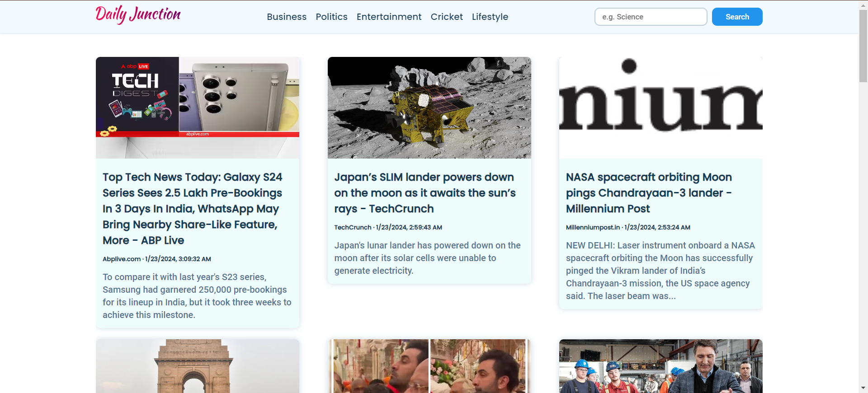Open the Cricket news section
The width and height of the screenshot is (868, 393).
447,17
